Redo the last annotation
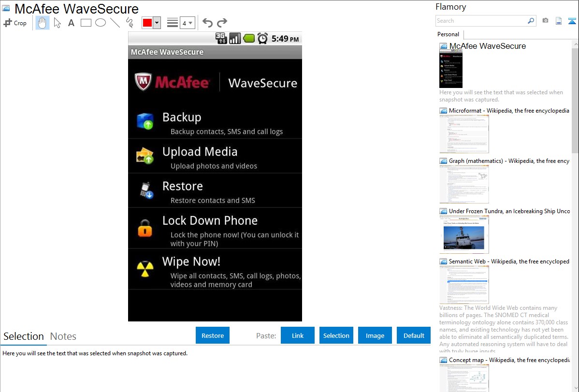 pyautogui.click(x=222, y=23)
